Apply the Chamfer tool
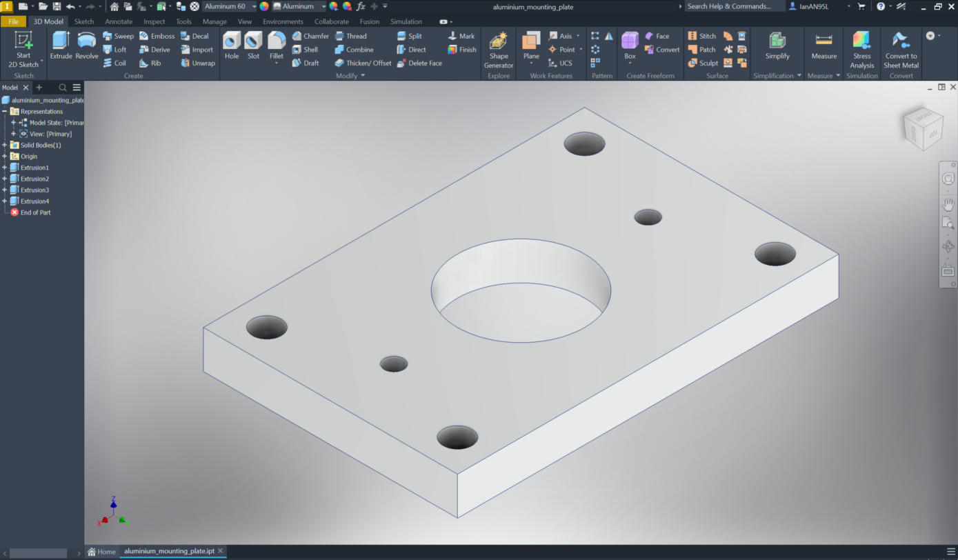Viewport: 958px width, 560px height. 310,36
